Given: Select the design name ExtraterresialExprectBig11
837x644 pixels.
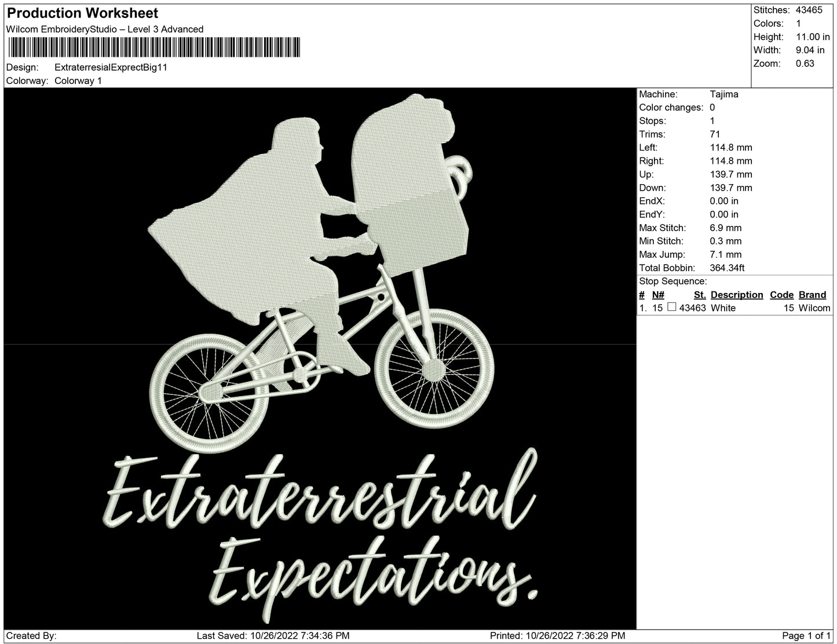Looking at the screenshot, I should pos(110,68).
